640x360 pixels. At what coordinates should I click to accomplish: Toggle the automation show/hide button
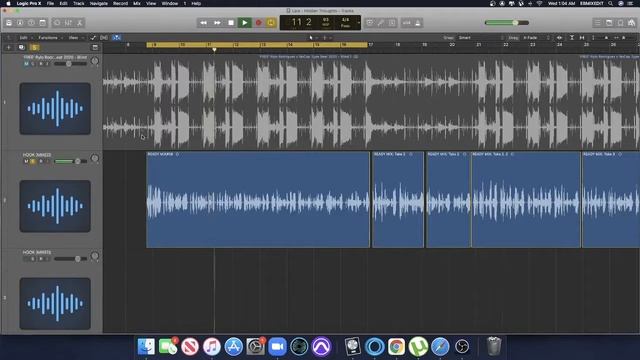point(93,38)
